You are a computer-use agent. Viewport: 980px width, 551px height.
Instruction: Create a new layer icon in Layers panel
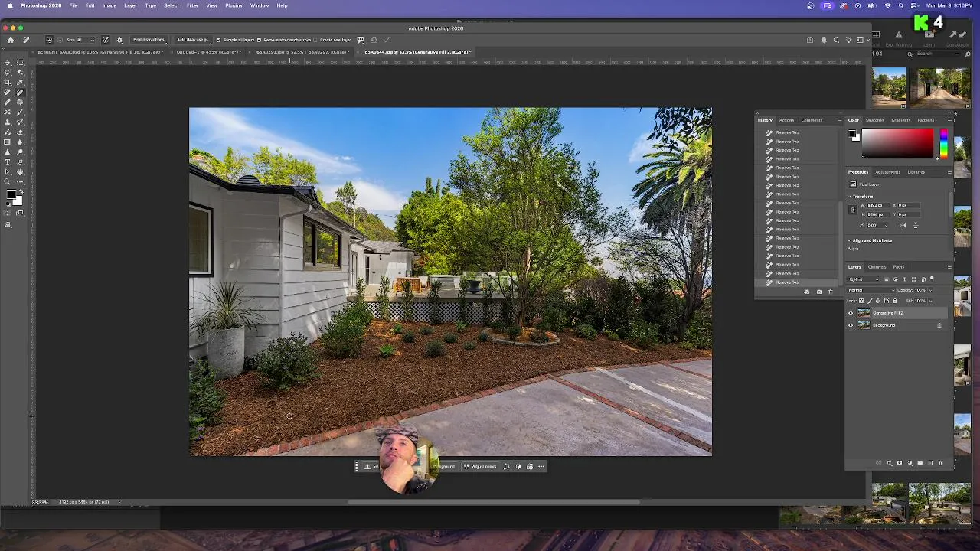pos(930,463)
